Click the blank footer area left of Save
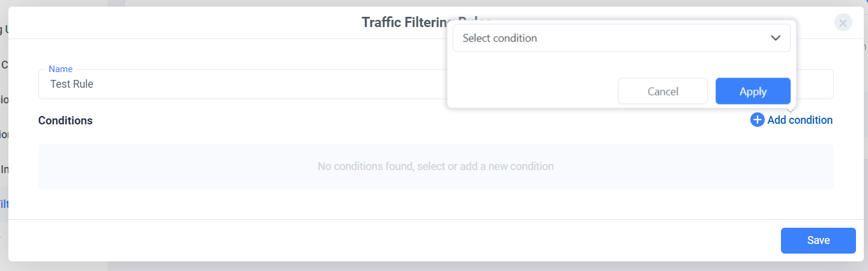The width and height of the screenshot is (868, 271). pyautogui.click(x=390, y=240)
